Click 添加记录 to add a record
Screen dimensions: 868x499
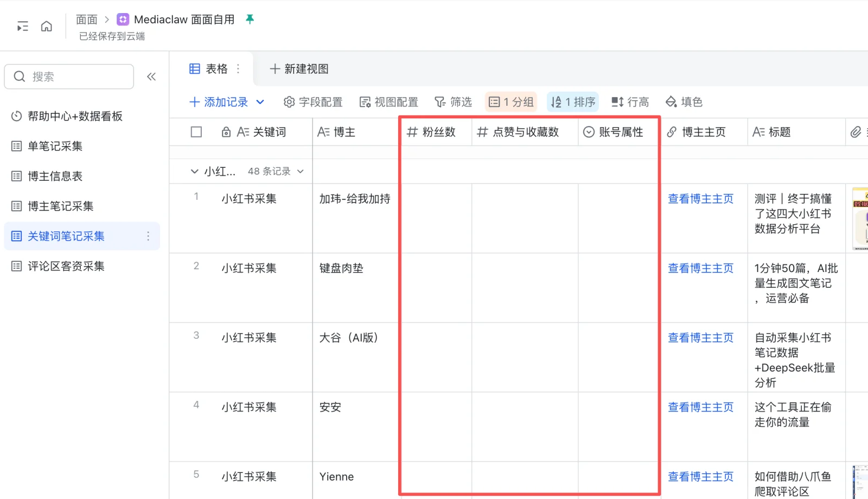(219, 102)
